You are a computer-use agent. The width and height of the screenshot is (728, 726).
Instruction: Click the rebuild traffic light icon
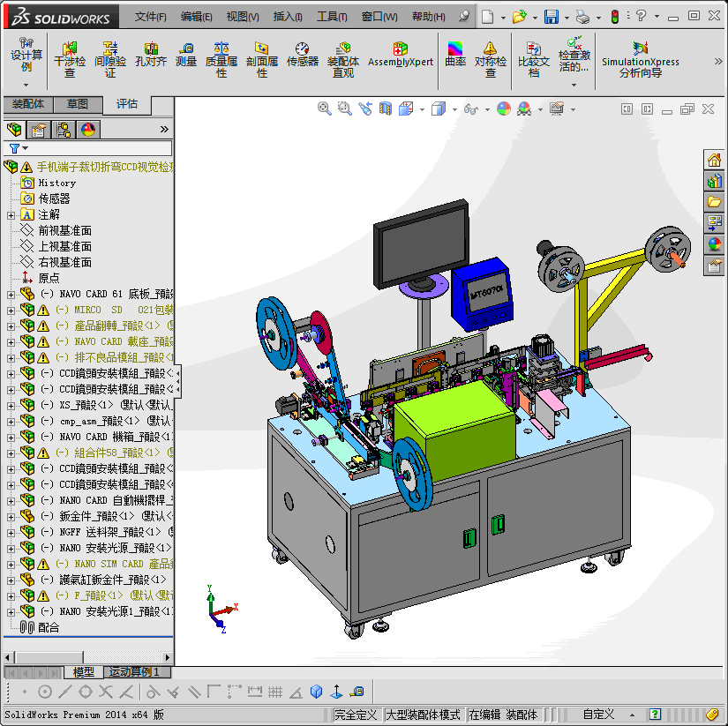(615, 17)
